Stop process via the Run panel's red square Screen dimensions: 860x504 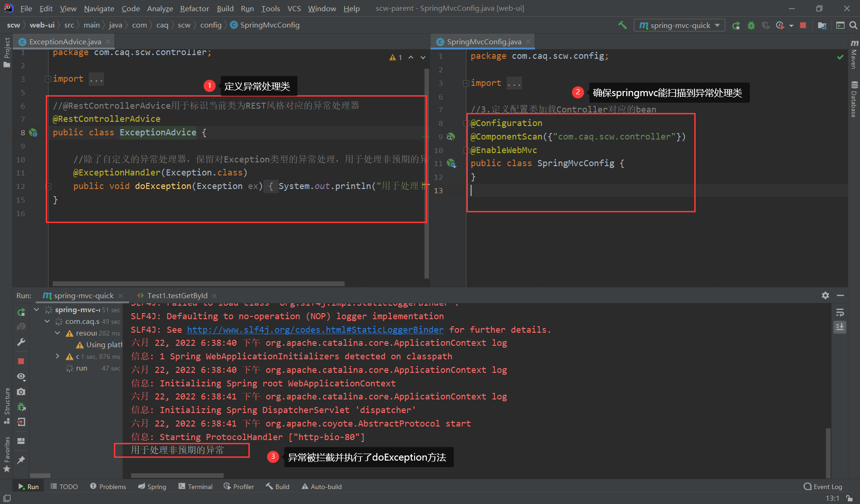click(21, 361)
